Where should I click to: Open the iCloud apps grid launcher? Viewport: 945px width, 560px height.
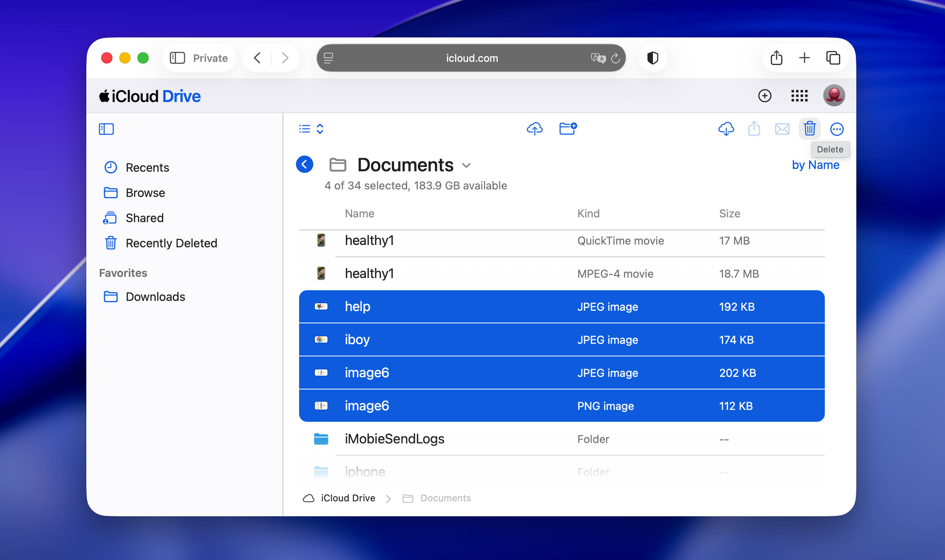pyautogui.click(x=799, y=96)
